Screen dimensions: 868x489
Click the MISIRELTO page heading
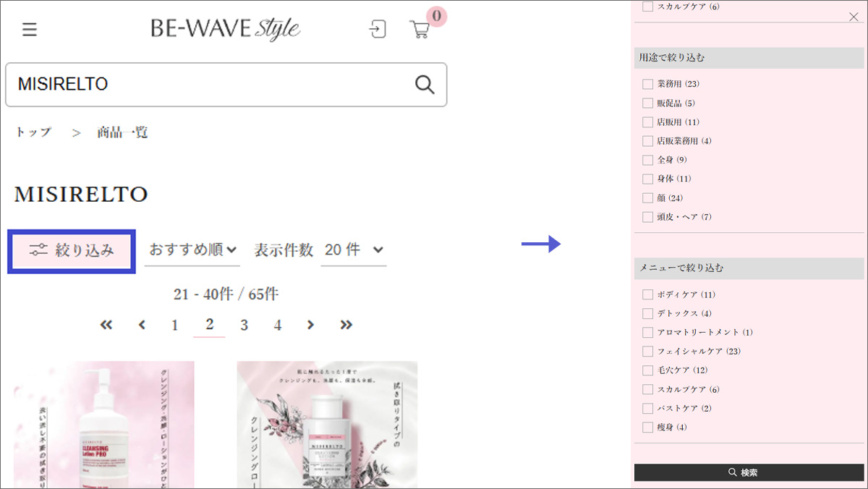(x=81, y=194)
